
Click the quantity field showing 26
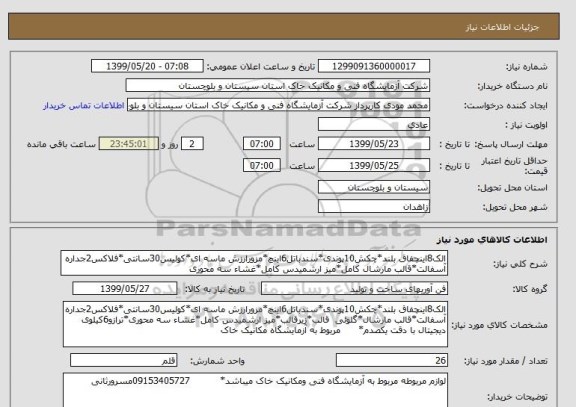click(392, 360)
